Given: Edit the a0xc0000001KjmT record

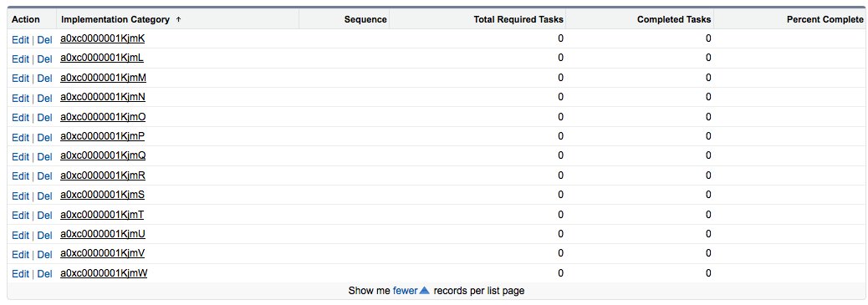Looking at the screenshot, I should click(20, 215).
